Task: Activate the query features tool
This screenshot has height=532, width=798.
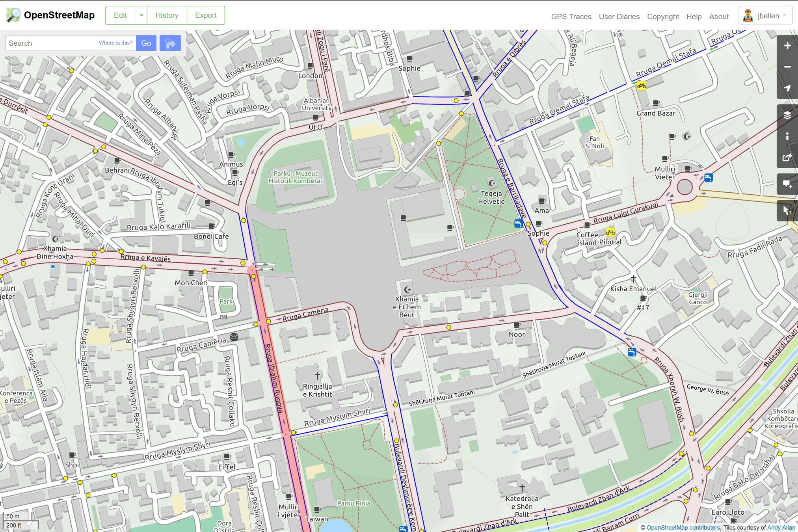Action: [787, 211]
